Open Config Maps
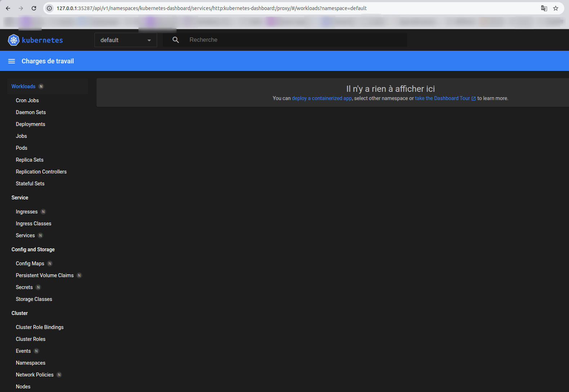 (30, 263)
